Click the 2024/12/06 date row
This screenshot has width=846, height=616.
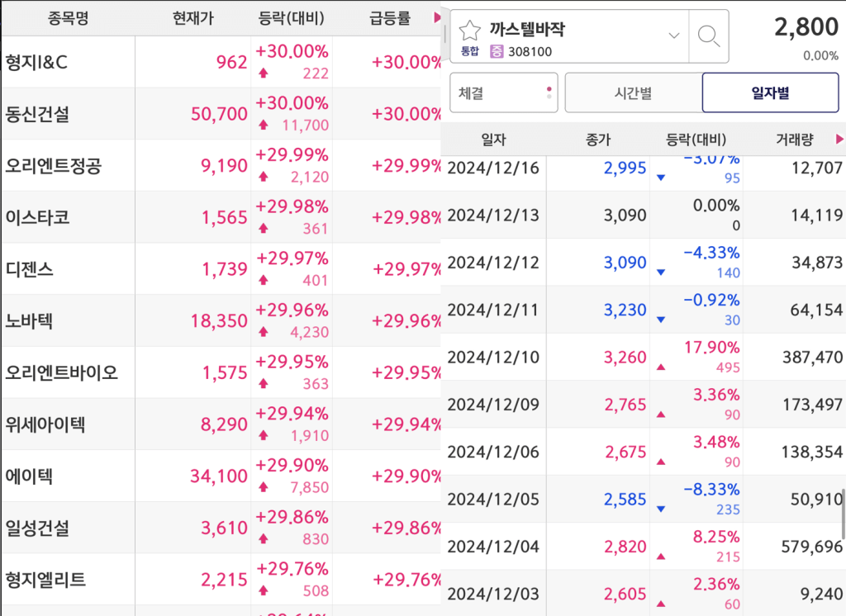[643, 452]
